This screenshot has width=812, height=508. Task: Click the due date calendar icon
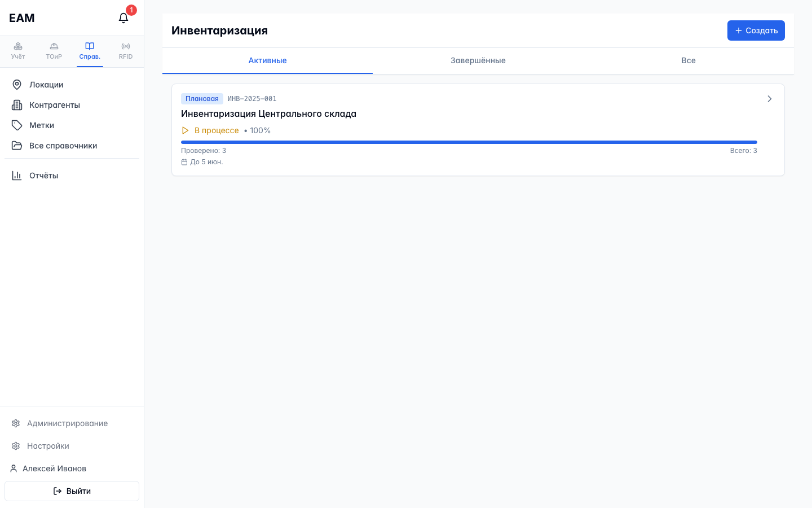pos(184,162)
